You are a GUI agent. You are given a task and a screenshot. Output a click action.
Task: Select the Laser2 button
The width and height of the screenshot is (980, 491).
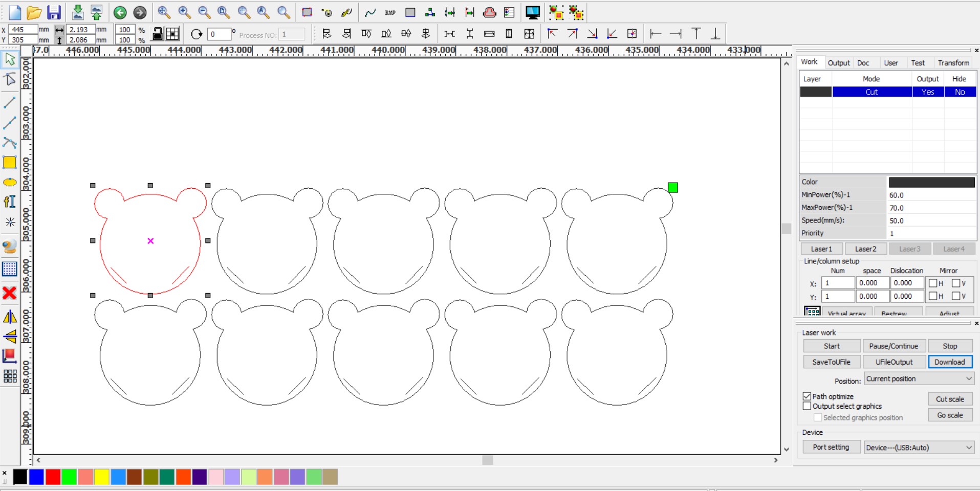coord(865,249)
